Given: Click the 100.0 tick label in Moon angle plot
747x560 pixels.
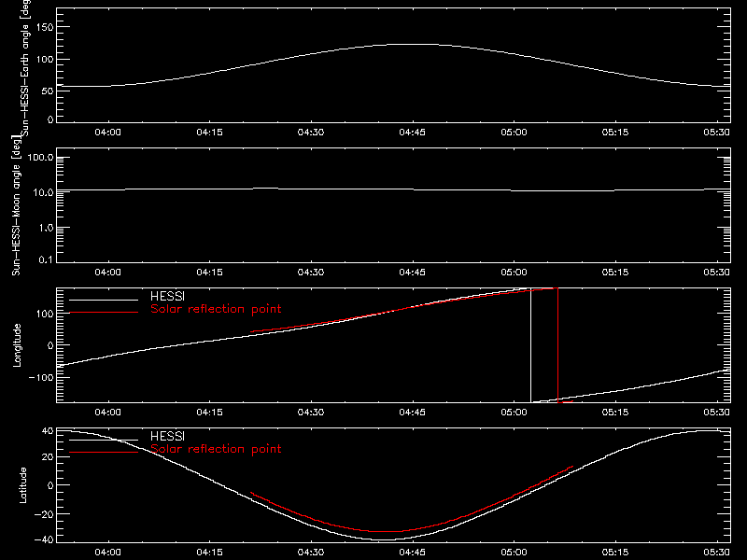Looking at the screenshot, I should click(40, 157).
